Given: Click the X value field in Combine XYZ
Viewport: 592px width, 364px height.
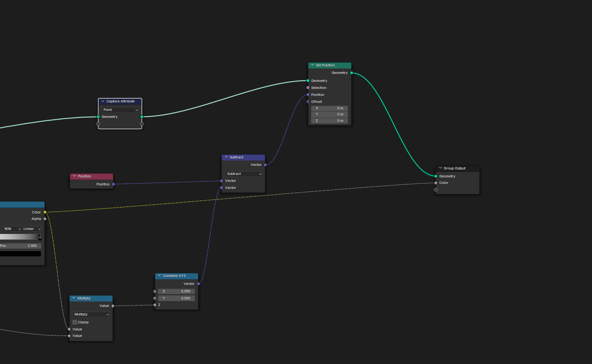Looking at the screenshot, I should (176, 291).
